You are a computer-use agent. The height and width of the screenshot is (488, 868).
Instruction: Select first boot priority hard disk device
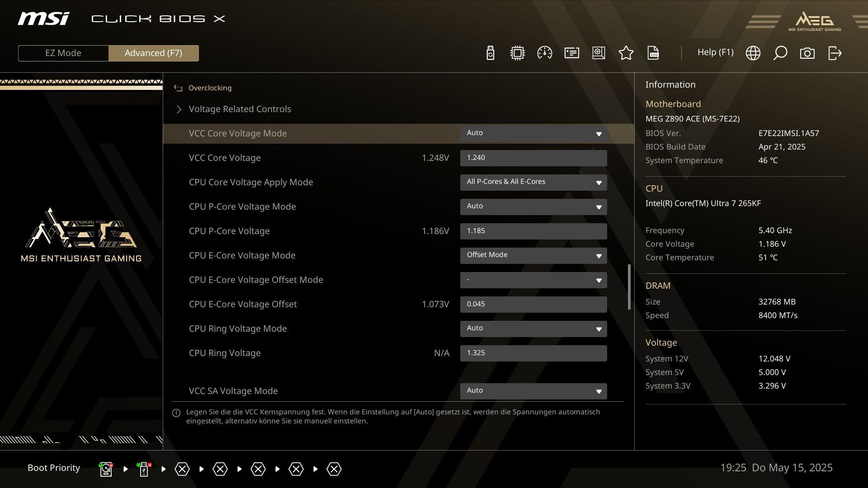(x=106, y=469)
